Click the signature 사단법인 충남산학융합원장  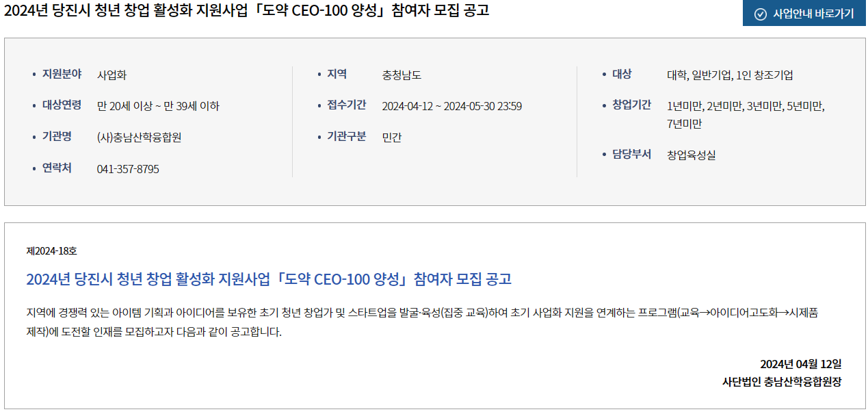coord(782,382)
